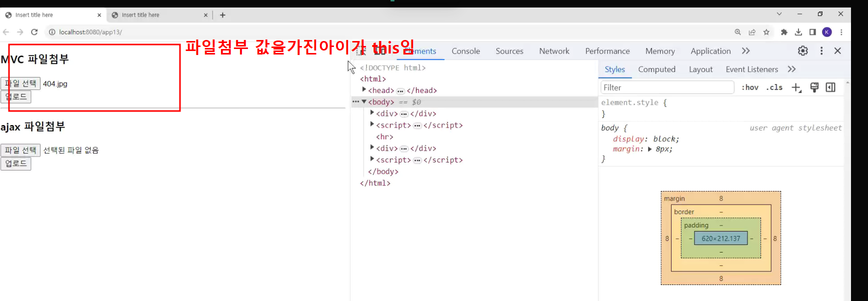
Task: Expand second script element
Action: pyautogui.click(x=372, y=159)
